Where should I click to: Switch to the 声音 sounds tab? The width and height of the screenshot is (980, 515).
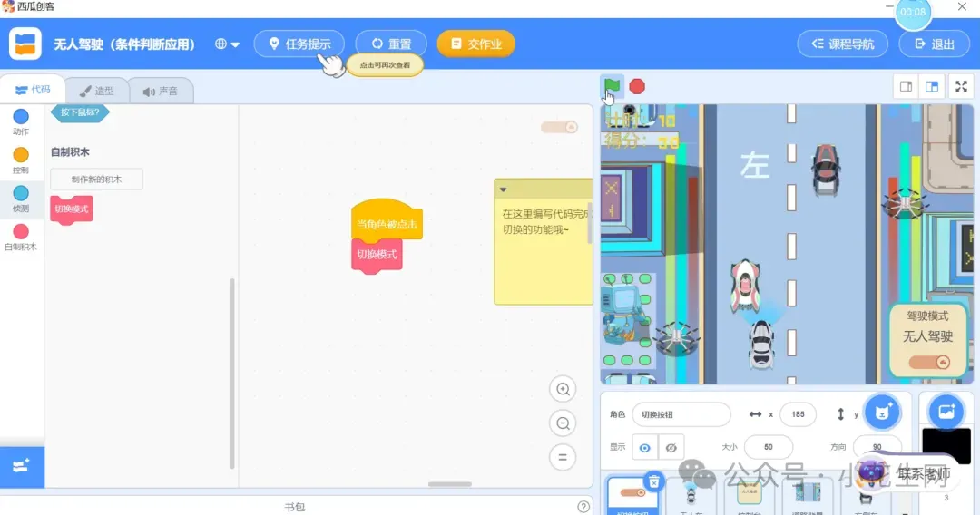point(161,92)
